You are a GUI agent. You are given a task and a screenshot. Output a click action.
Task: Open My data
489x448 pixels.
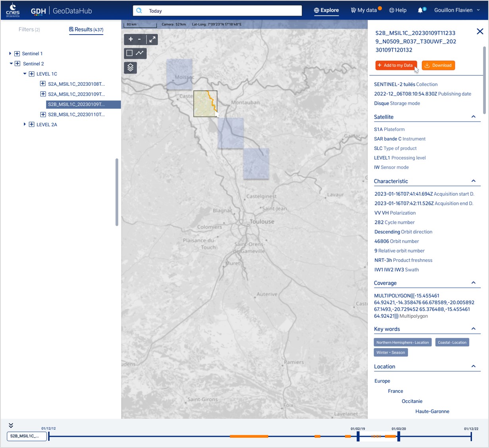click(364, 10)
